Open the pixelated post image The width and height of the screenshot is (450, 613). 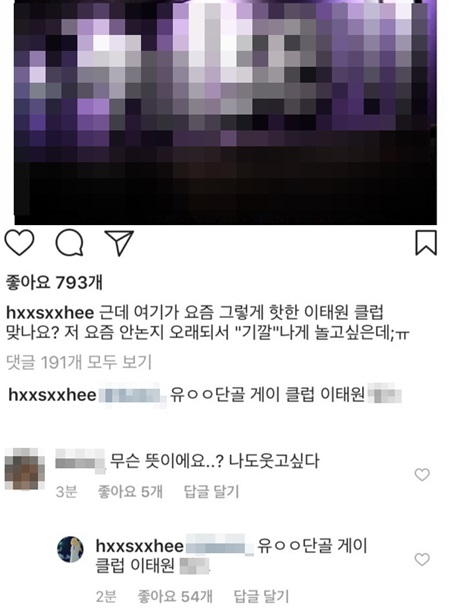(226, 112)
